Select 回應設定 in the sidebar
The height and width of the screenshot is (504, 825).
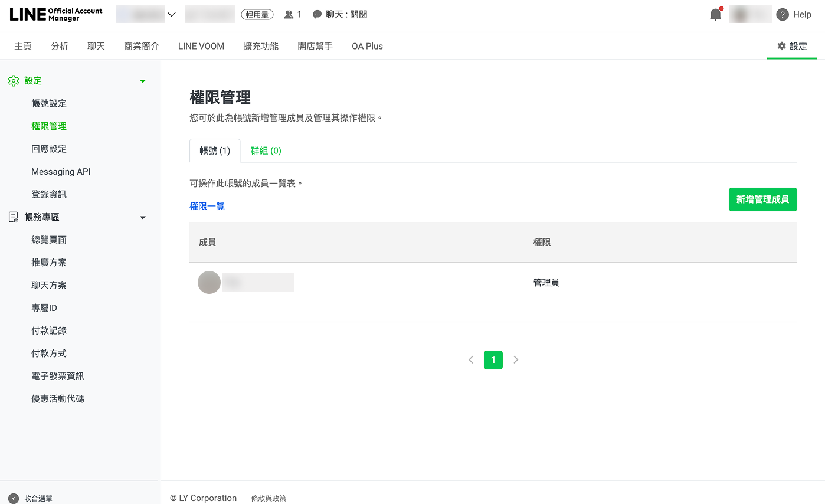[x=49, y=149]
